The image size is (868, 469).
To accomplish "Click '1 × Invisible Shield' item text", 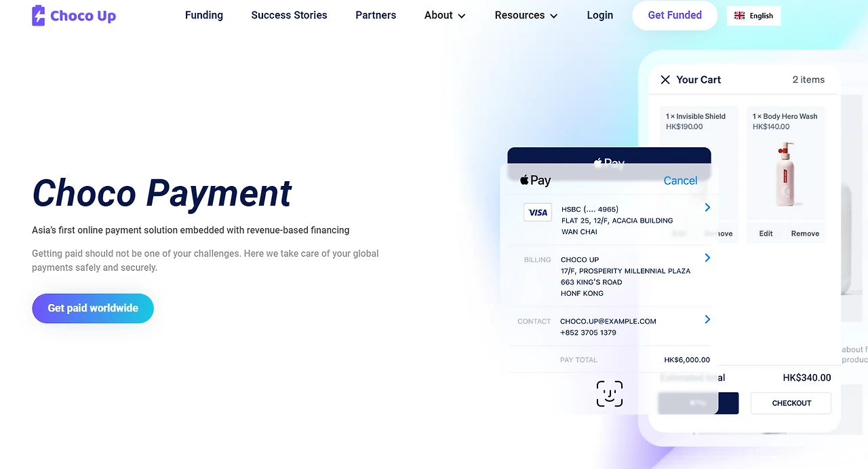I will [696, 116].
